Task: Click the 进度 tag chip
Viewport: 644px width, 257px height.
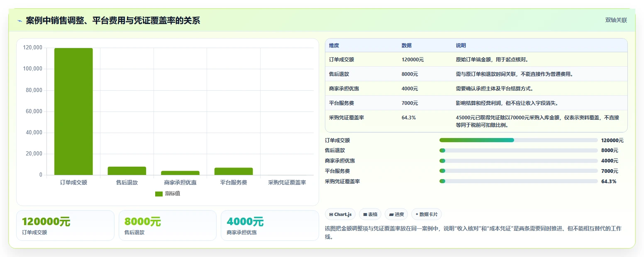Action: 396,214
